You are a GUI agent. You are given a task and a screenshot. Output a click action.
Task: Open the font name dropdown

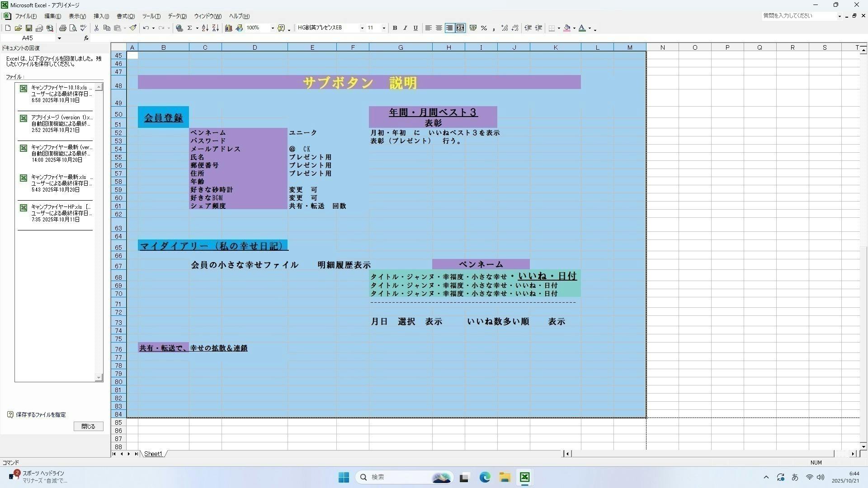362,28
